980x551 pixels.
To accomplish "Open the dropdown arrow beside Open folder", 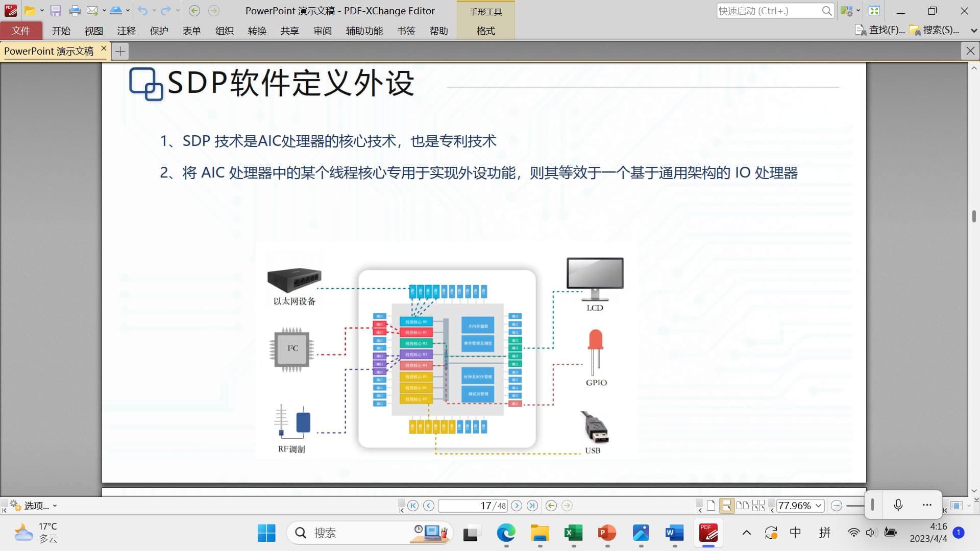I will point(42,11).
